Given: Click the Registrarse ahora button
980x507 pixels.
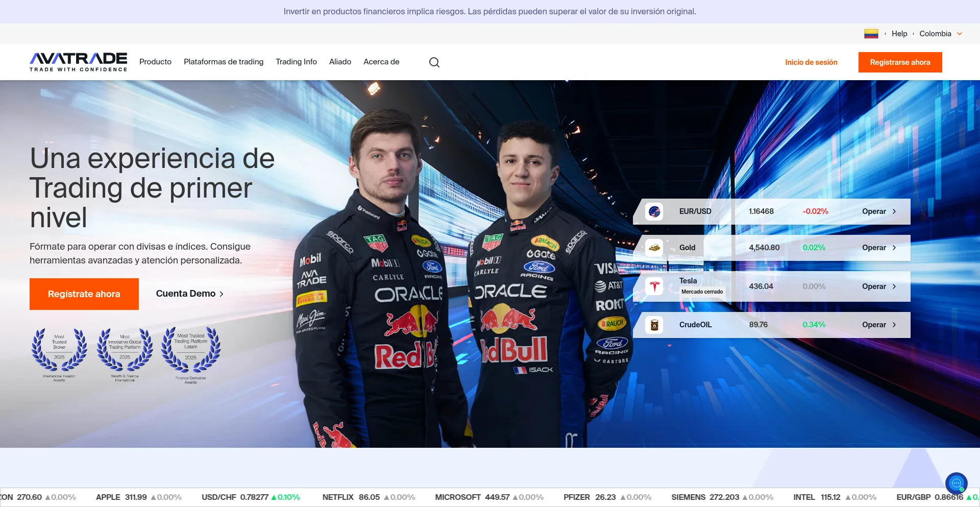Looking at the screenshot, I should click(900, 62).
